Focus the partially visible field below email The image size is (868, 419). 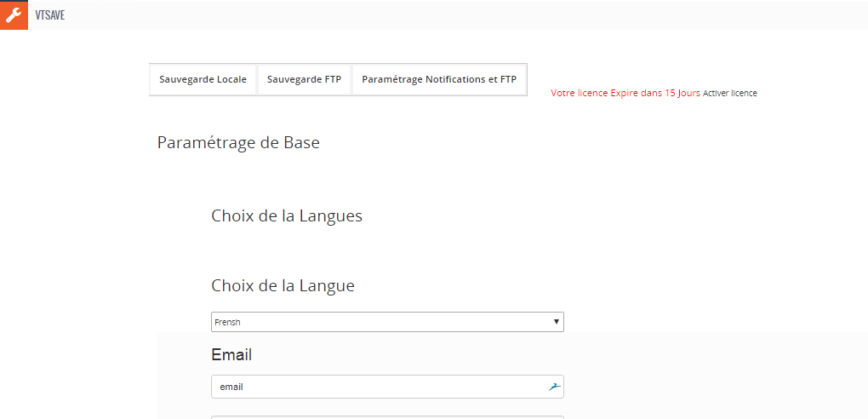coord(387,417)
